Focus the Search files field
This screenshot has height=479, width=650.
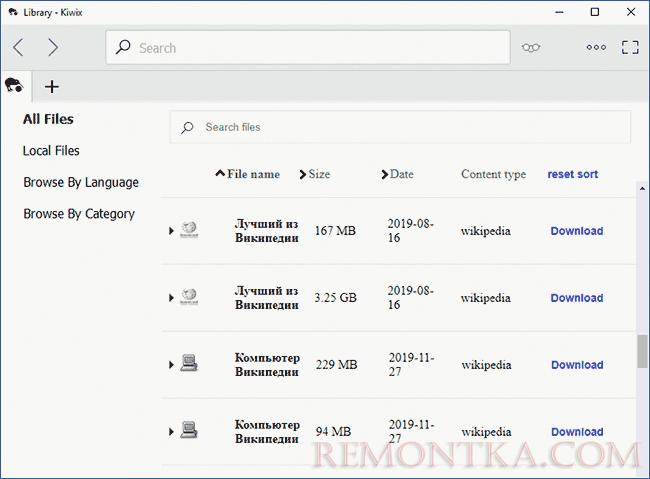(x=400, y=127)
